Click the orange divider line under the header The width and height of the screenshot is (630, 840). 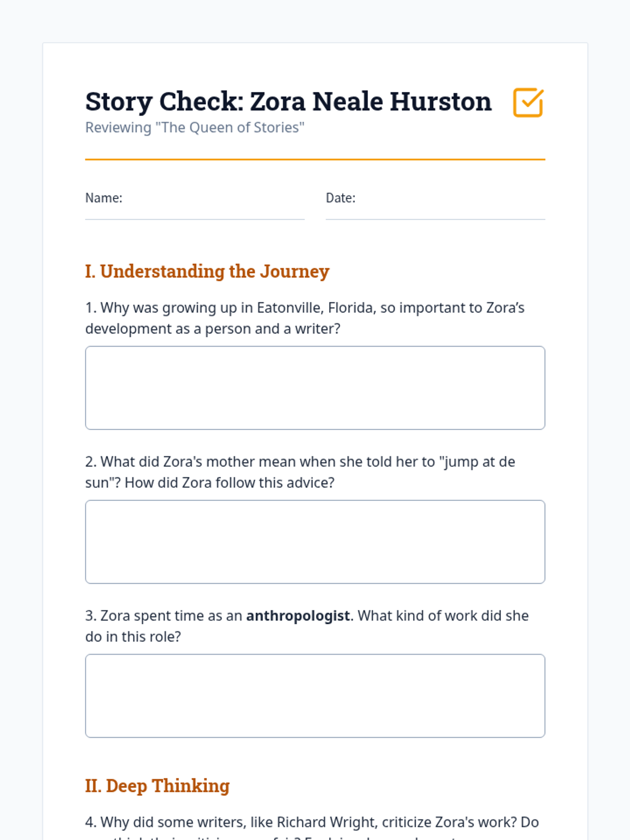pos(315,159)
